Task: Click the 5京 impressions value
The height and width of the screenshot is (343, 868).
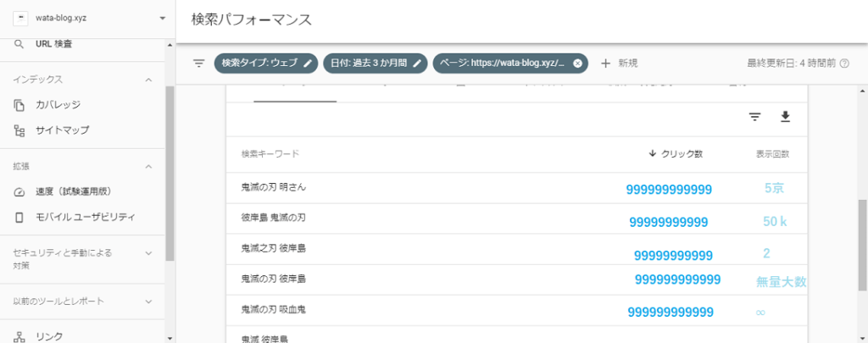Action: pos(774,188)
